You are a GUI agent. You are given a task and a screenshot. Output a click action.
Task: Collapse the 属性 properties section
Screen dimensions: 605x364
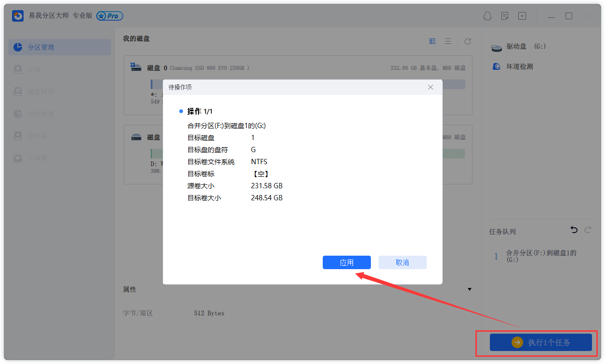tap(470, 289)
